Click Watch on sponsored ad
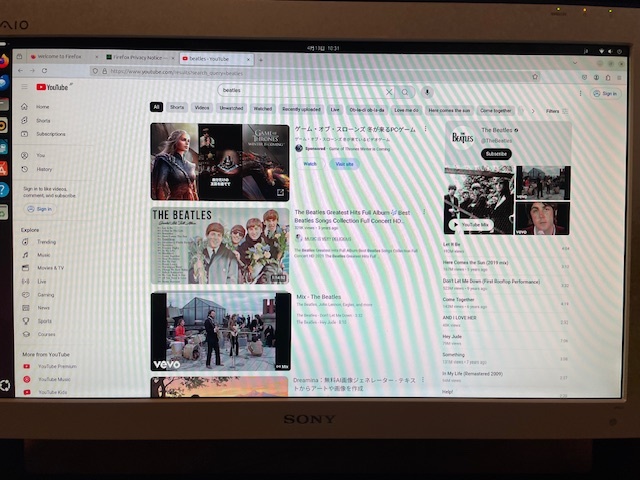The height and width of the screenshot is (480, 640). point(310,164)
